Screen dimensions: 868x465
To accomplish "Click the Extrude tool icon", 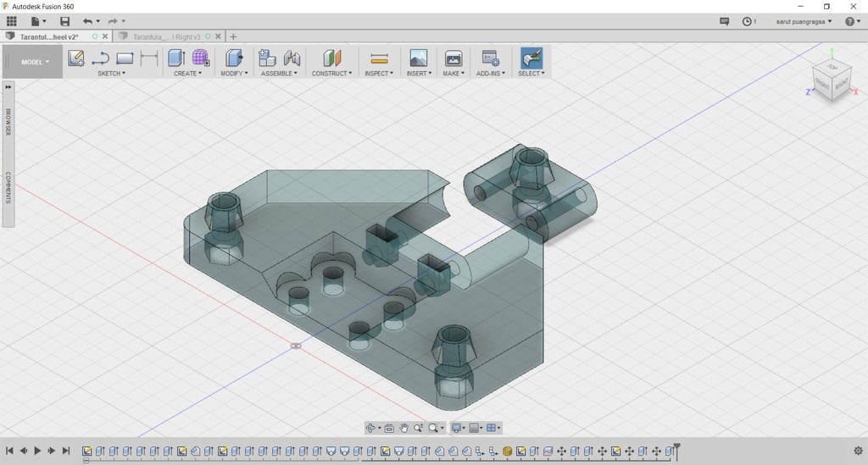I will 176,58.
